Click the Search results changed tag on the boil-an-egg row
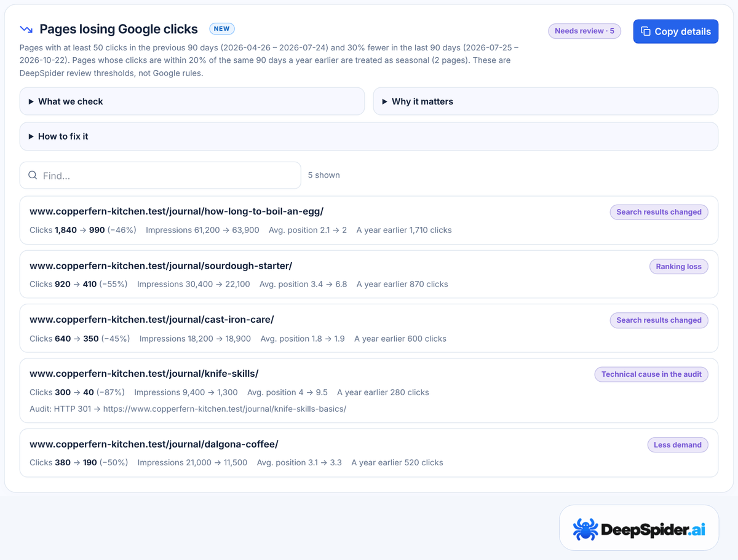 pos(659,212)
